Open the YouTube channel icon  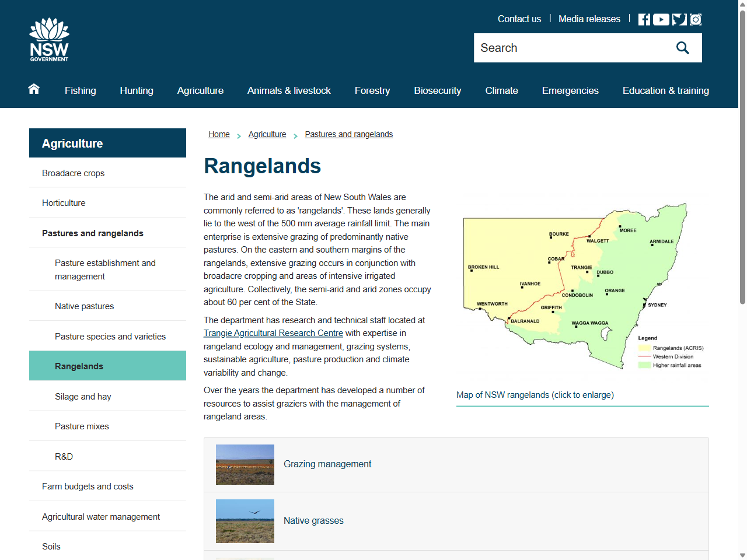(661, 19)
